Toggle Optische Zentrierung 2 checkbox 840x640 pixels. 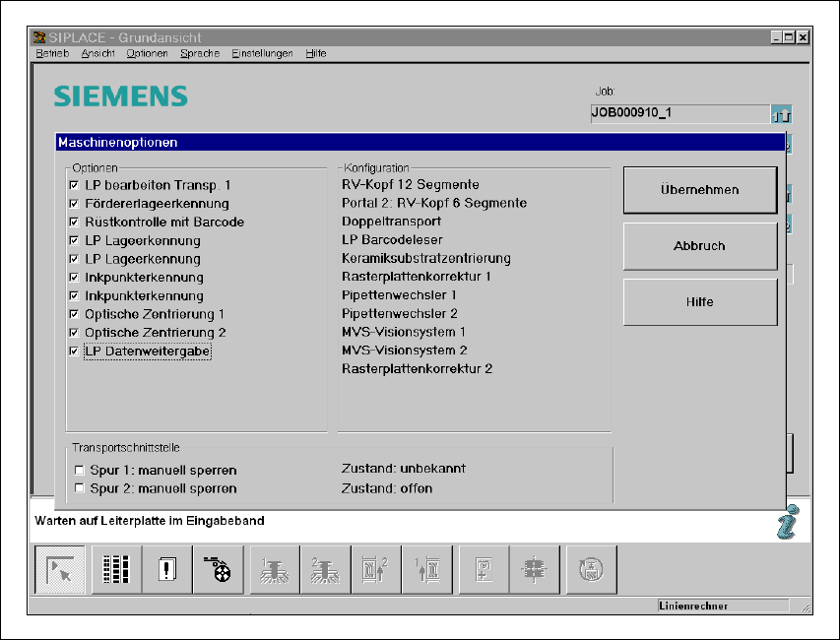pyautogui.click(x=74, y=333)
